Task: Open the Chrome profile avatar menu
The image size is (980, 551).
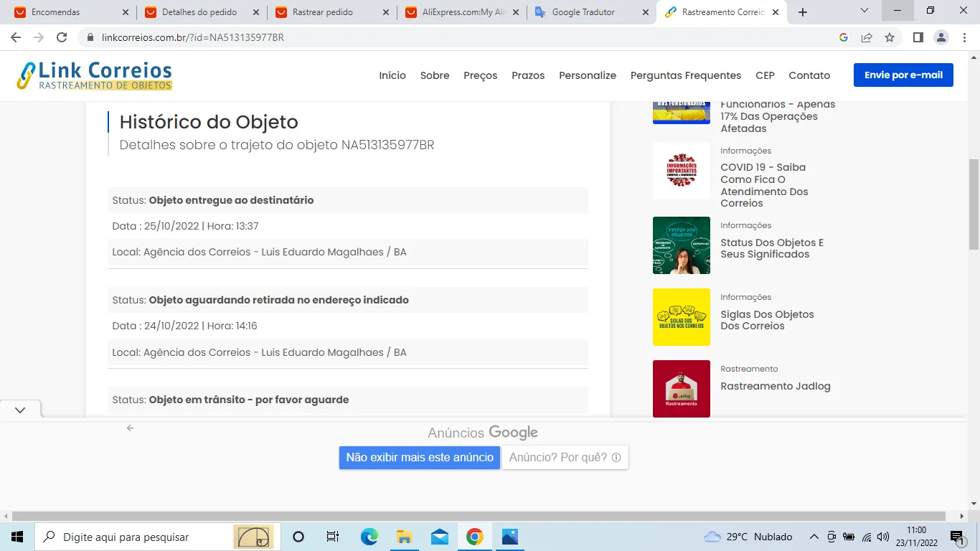Action: [x=941, y=37]
